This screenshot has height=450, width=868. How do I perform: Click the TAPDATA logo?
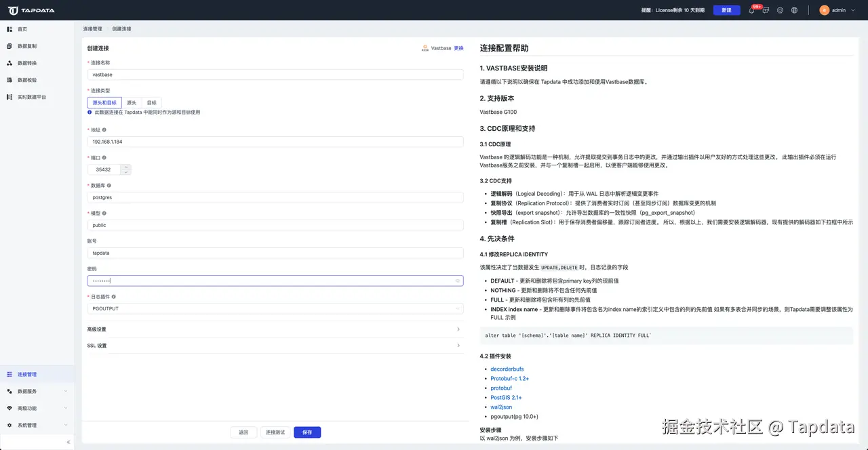coord(31,10)
